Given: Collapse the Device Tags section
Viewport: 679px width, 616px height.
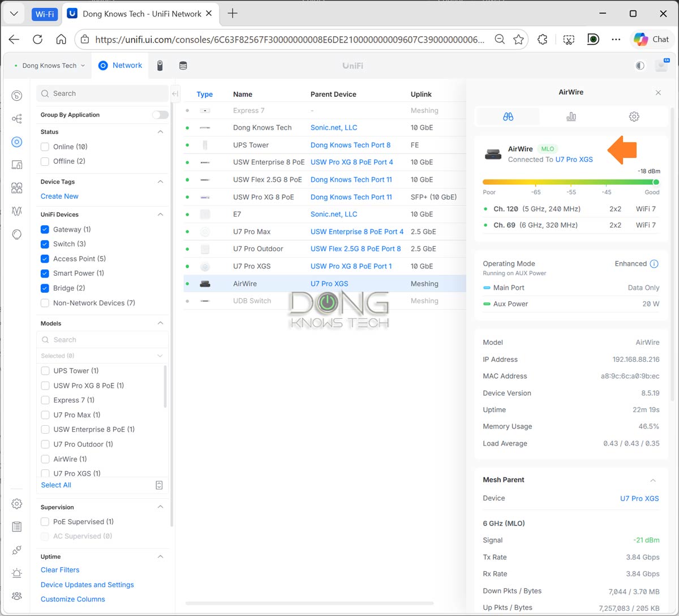Looking at the screenshot, I should 161,182.
